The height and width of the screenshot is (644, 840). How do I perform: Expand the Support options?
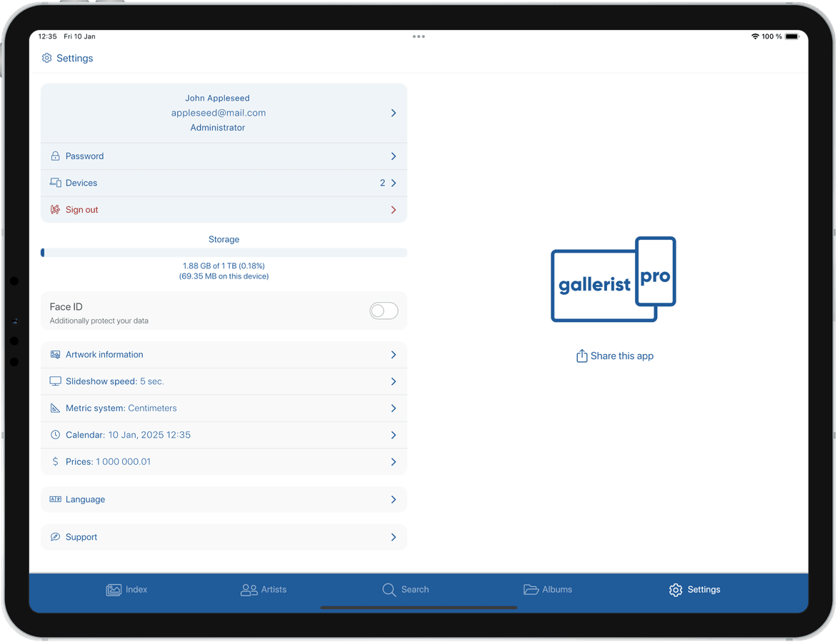(x=393, y=537)
